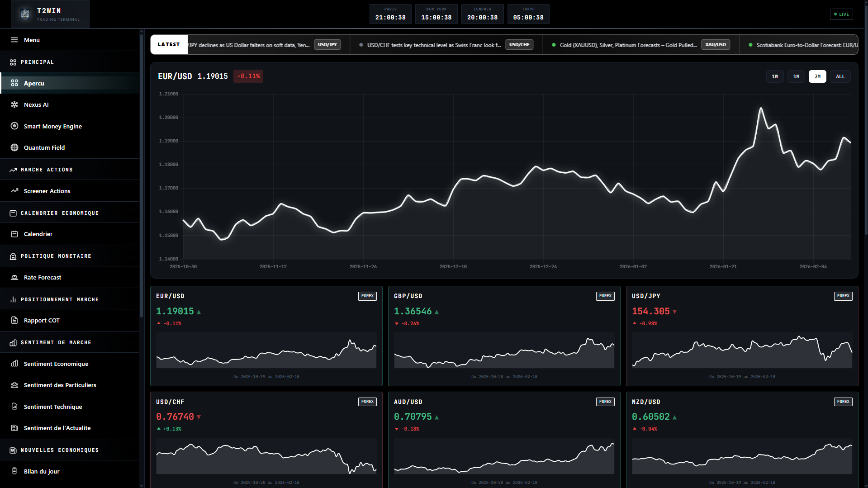Click the Sentiment des Particuliers people icon

pos(14,385)
